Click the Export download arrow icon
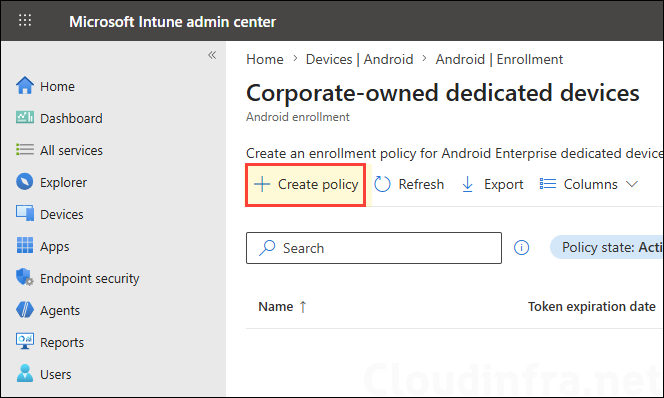 (x=468, y=185)
